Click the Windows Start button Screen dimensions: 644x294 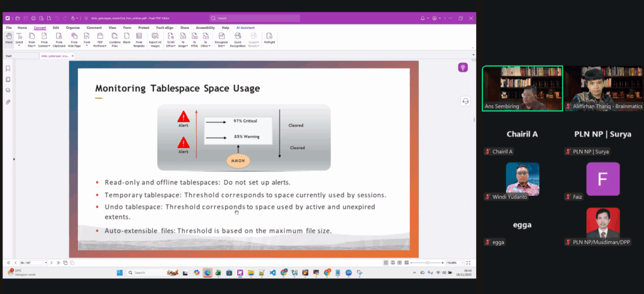pos(118,273)
